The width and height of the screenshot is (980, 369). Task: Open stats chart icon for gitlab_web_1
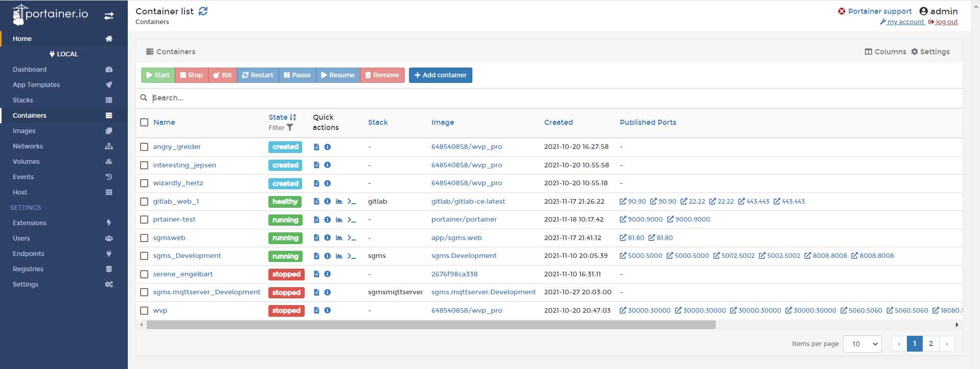pyautogui.click(x=339, y=202)
